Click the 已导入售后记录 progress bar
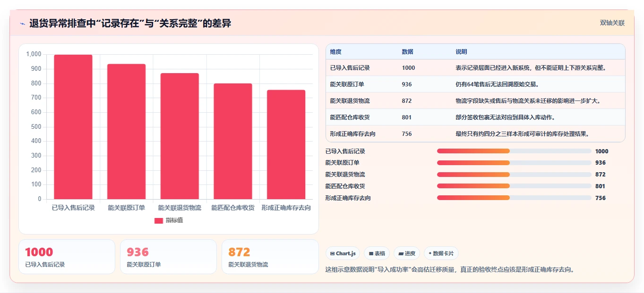644x293 pixels. click(514, 151)
